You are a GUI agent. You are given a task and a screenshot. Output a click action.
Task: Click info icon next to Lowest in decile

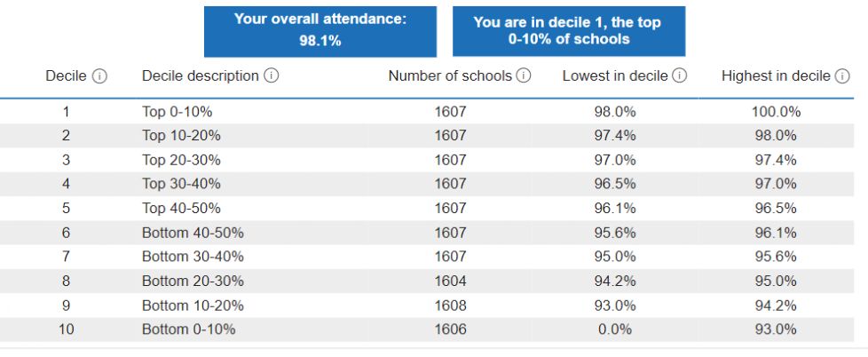tap(680, 75)
